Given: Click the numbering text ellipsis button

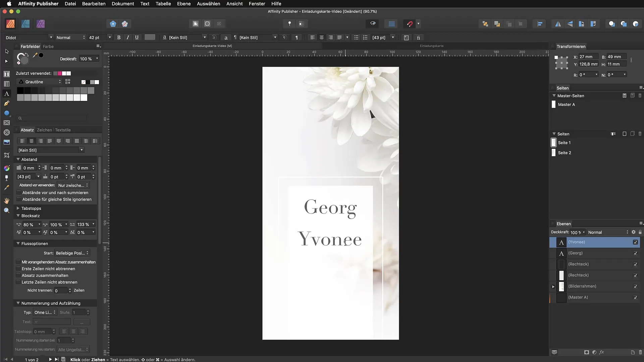Looking at the screenshot, I should tap(82, 322).
